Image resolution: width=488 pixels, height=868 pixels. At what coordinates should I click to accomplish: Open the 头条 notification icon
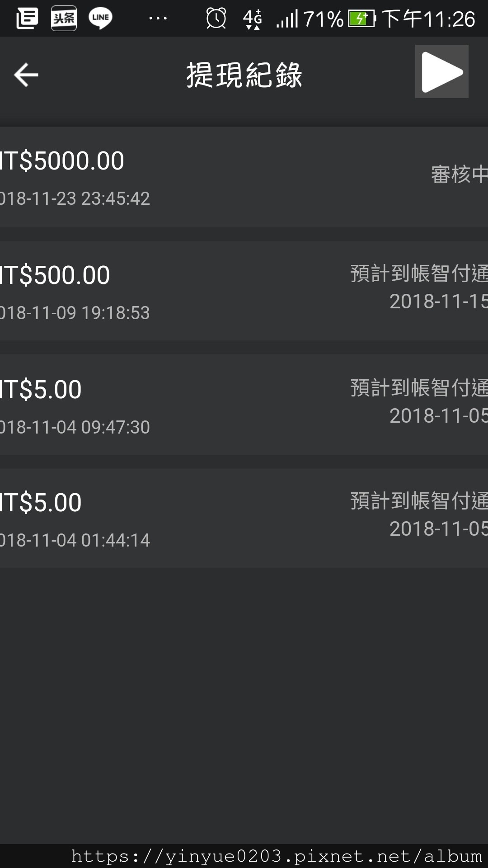coord(64,19)
